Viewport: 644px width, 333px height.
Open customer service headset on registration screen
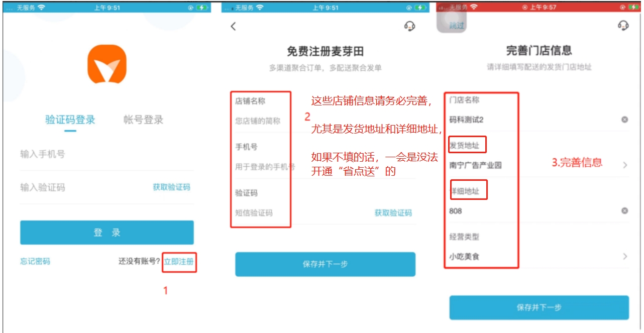(x=409, y=26)
